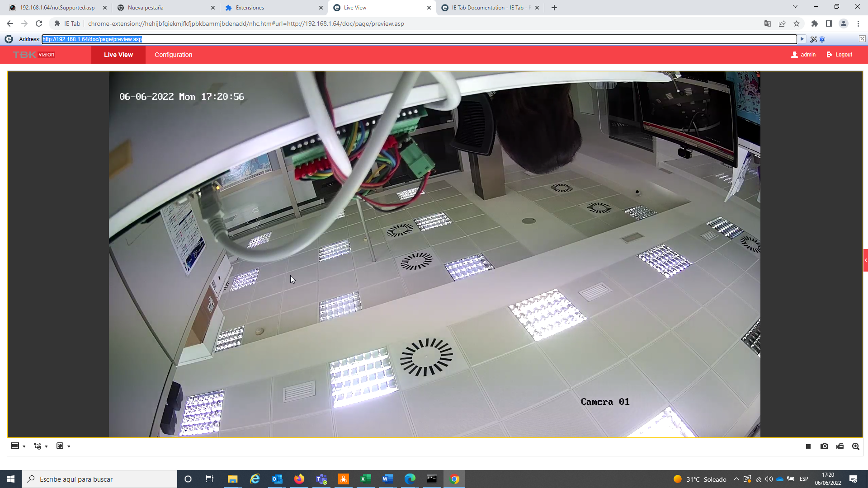The height and width of the screenshot is (488, 868).
Task: Open the plug-in selection dropdown arrow
Action: pyautogui.click(x=69, y=446)
